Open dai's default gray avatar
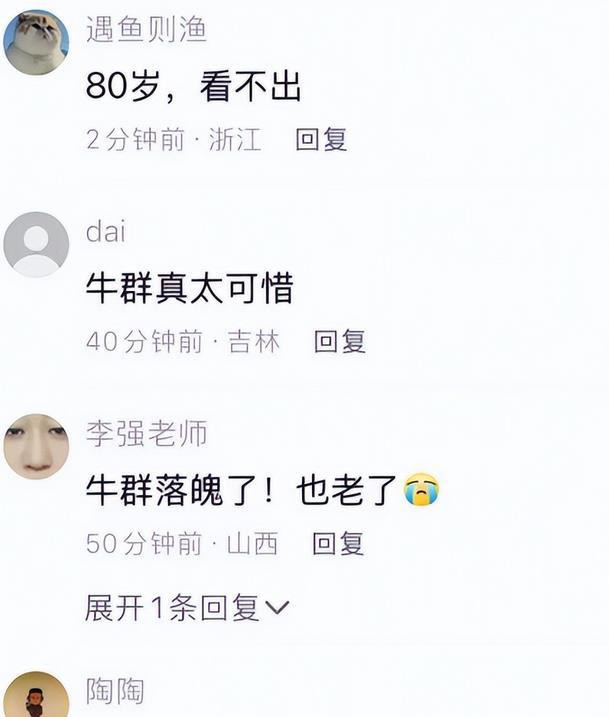This screenshot has height=717, width=609. point(36,245)
